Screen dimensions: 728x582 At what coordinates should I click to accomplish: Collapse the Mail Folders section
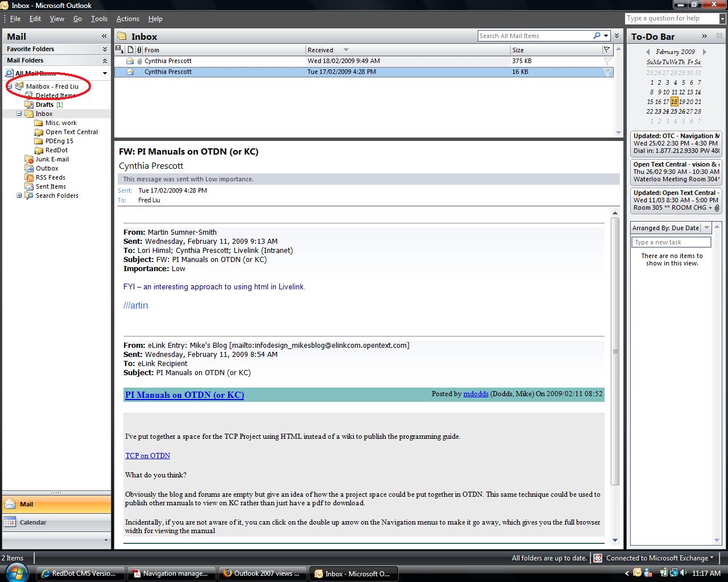[105, 60]
